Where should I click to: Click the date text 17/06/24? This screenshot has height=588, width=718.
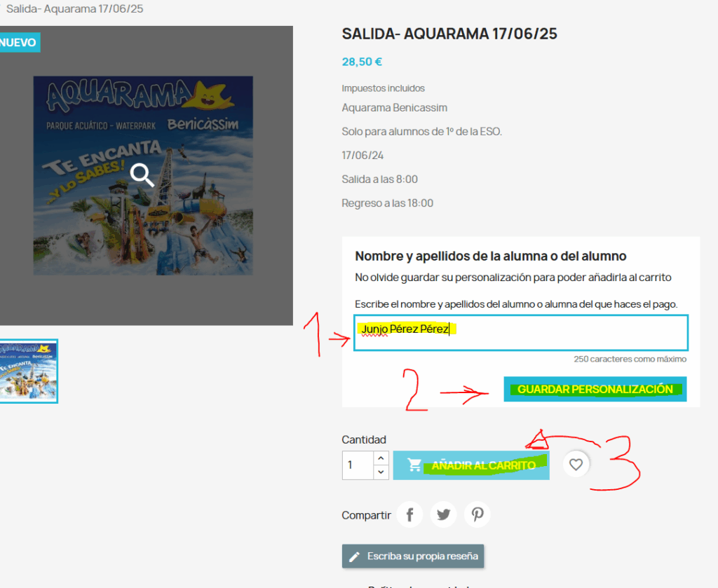pos(363,156)
